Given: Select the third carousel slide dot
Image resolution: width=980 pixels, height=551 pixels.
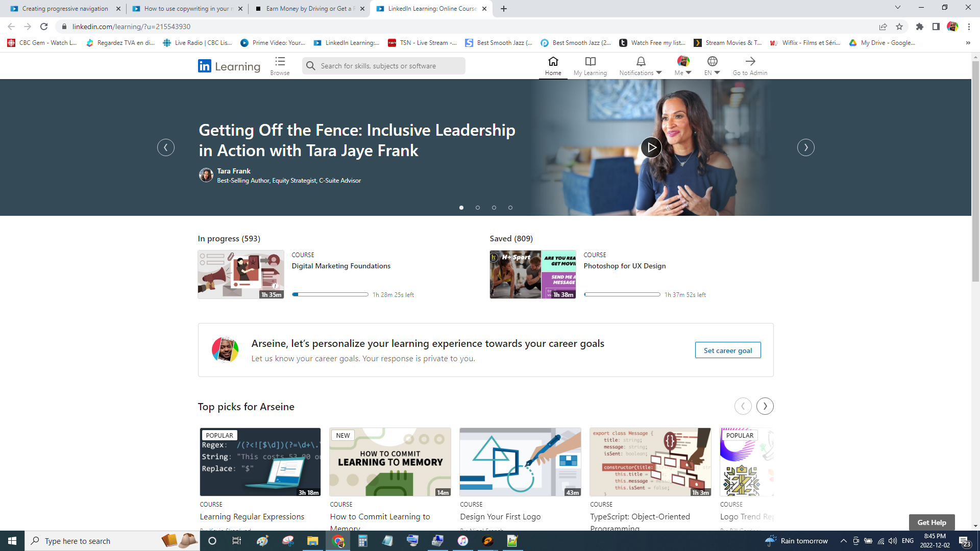Looking at the screenshot, I should (x=494, y=208).
